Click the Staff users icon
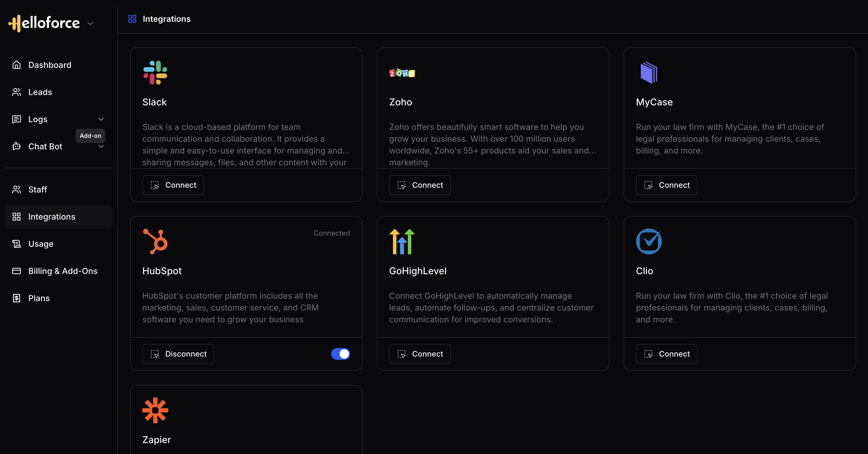Image resolution: width=868 pixels, height=454 pixels. click(x=17, y=189)
